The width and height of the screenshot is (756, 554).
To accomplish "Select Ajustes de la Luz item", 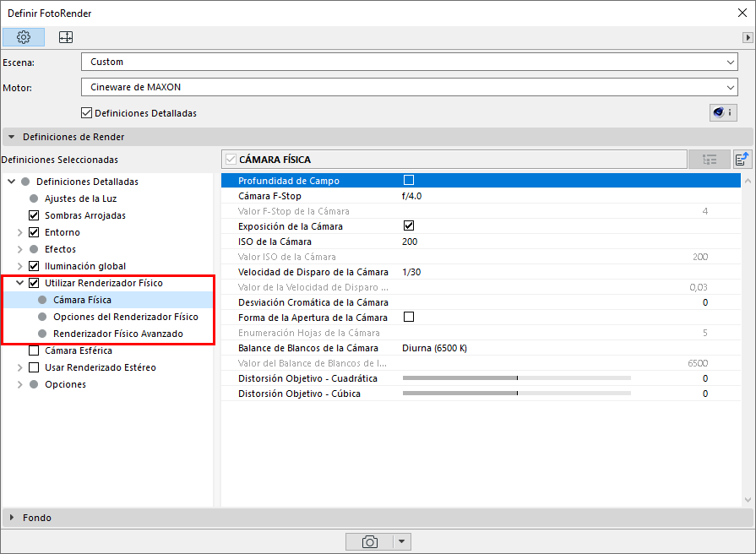I will pyautogui.click(x=80, y=198).
